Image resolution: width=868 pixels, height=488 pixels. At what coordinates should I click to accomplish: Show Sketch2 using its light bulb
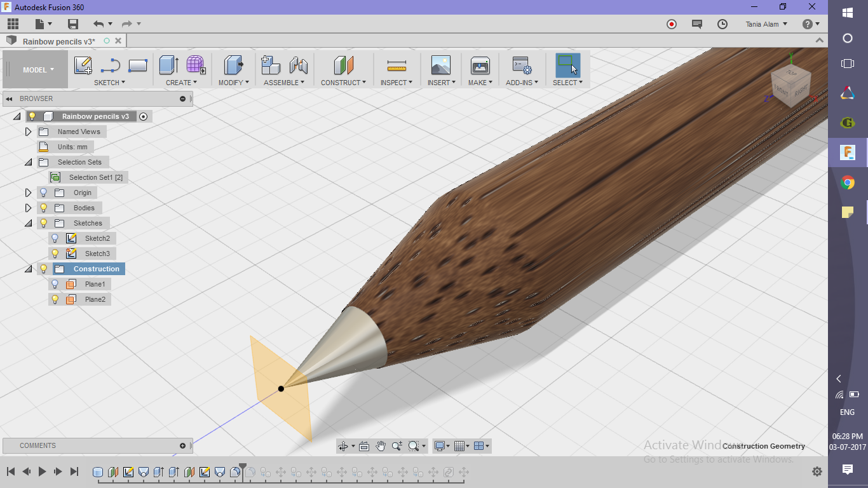click(55, 238)
